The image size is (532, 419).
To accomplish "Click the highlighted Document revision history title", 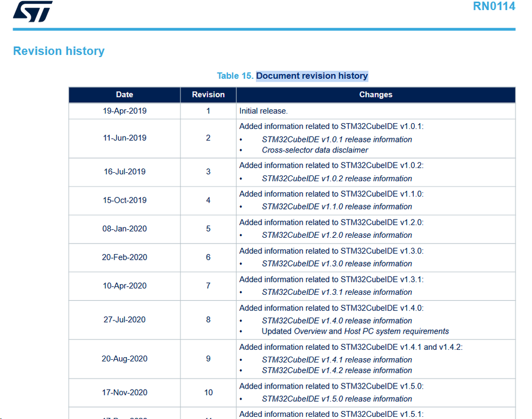I will pos(312,76).
